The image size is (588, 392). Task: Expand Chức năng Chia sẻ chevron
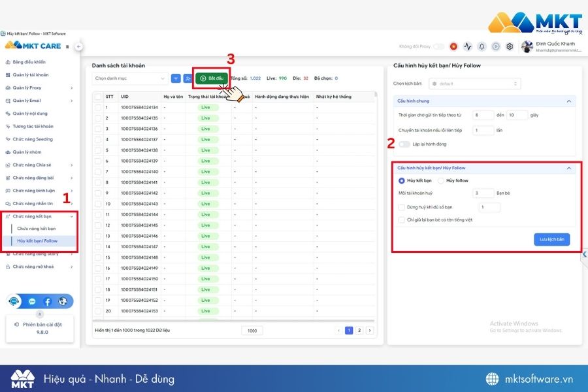pos(72,165)
